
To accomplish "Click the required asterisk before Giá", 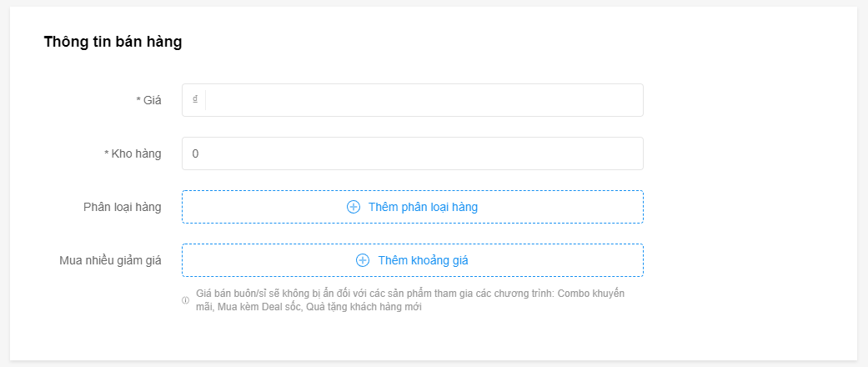I will pos(138,100).
